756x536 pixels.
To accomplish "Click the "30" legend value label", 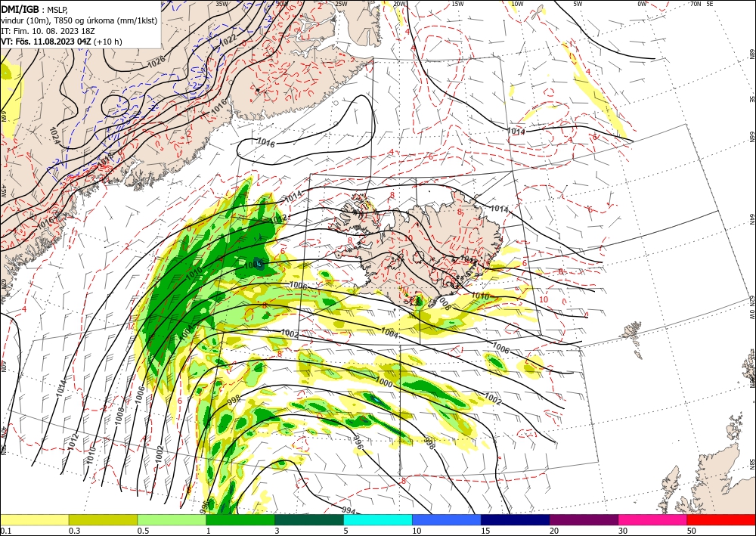I will [622, 531].
